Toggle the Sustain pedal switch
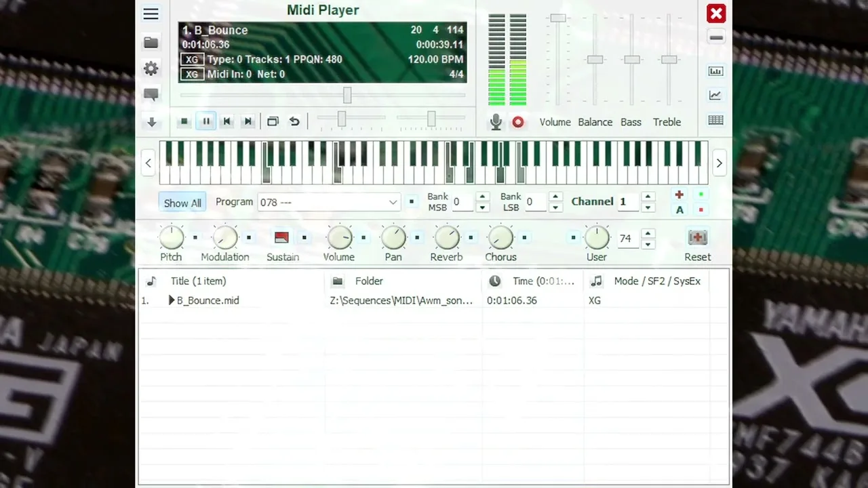The width and height of the screenshot is (868, 488). point(281,238)
